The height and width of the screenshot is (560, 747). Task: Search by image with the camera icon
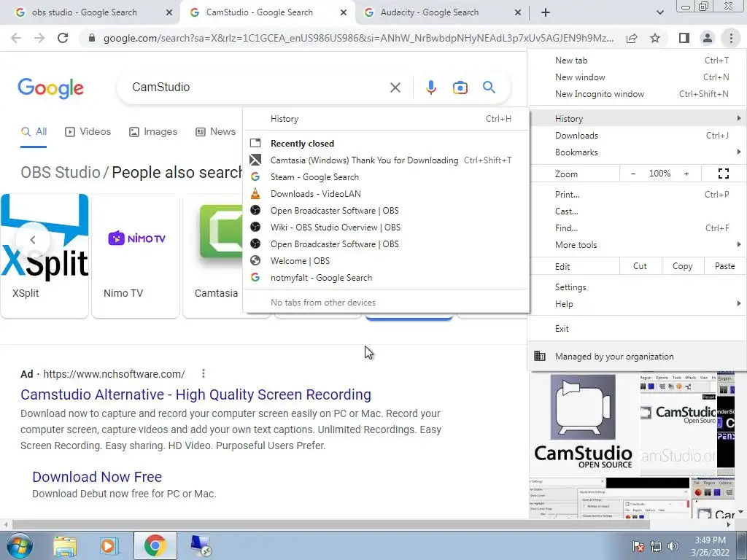(460, 87)
